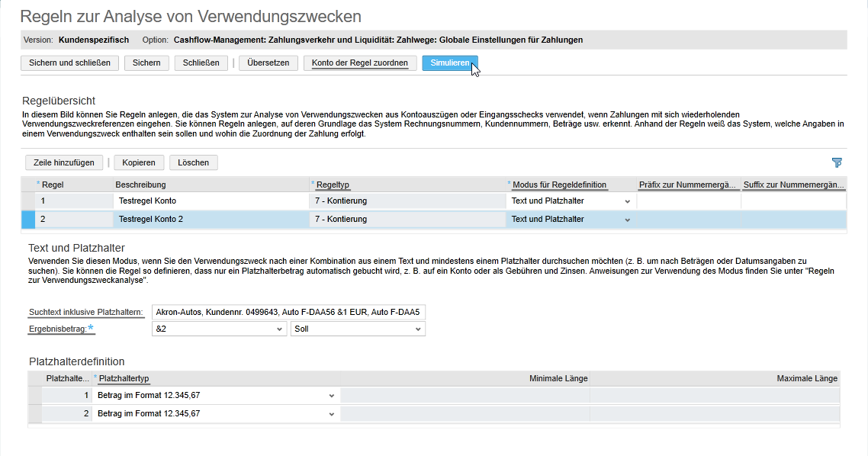Click the Löschen button

coord(193,162)
